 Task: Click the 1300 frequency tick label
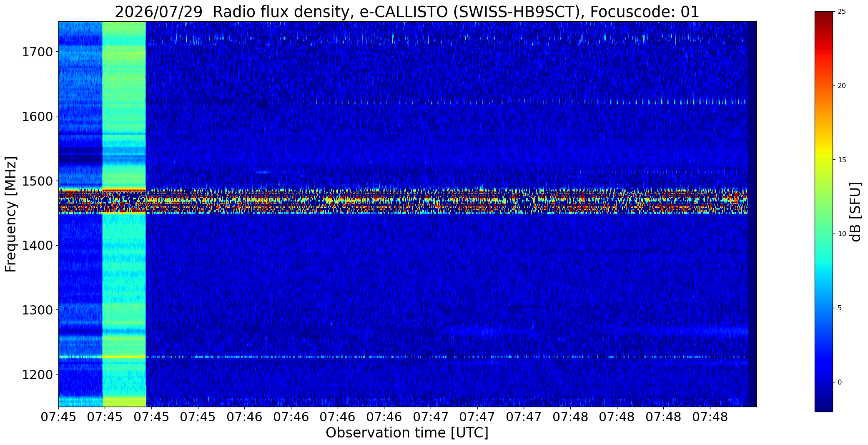click(38, 310)
